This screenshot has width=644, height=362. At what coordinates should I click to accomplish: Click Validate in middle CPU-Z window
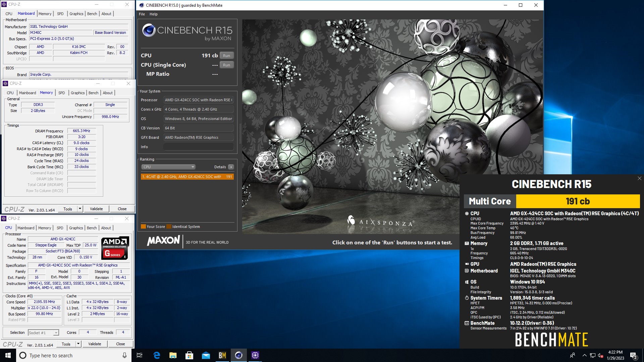tap(96, 209)
